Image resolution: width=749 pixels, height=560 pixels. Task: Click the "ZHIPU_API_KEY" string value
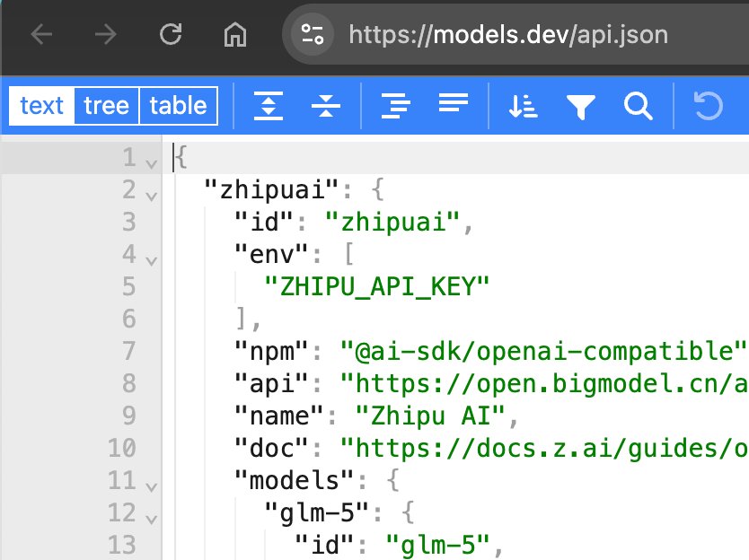pos(377,286)
